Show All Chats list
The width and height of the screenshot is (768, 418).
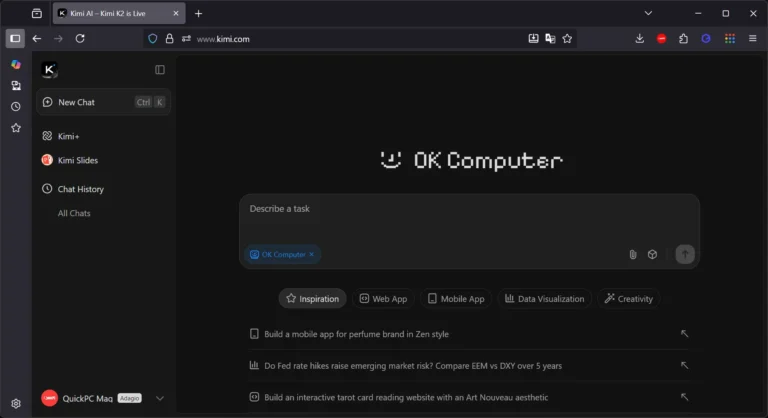74,213
